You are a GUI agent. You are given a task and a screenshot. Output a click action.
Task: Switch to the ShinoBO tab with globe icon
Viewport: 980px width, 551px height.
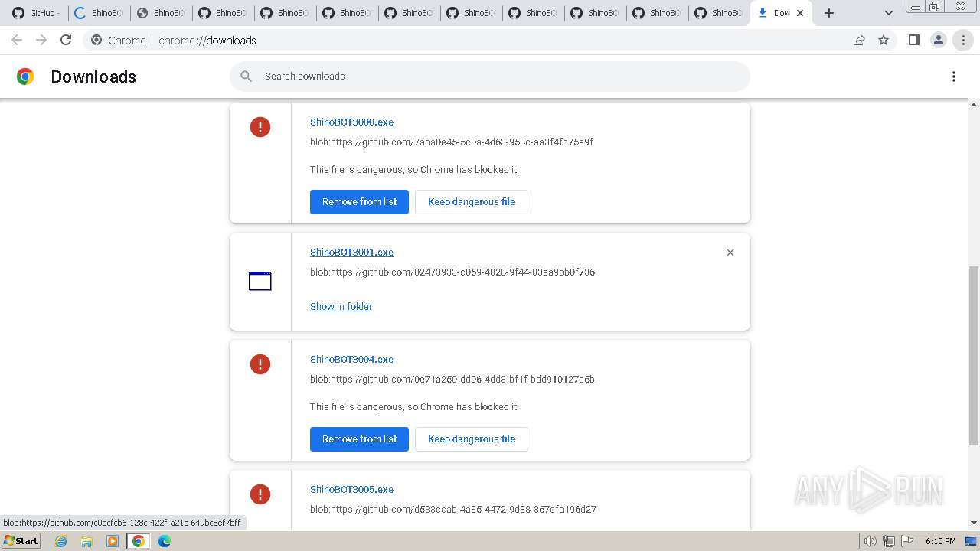click(x=159, y=13)
